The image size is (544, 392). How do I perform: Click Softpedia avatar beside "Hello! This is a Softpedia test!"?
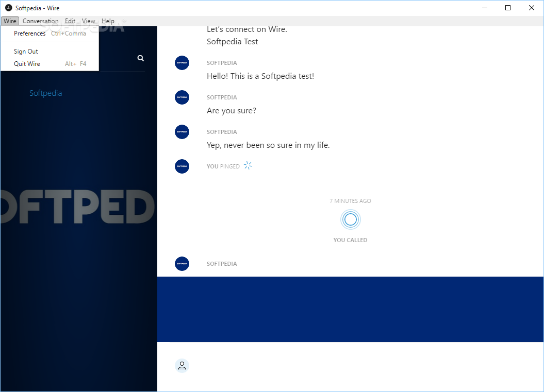(182, 63)
